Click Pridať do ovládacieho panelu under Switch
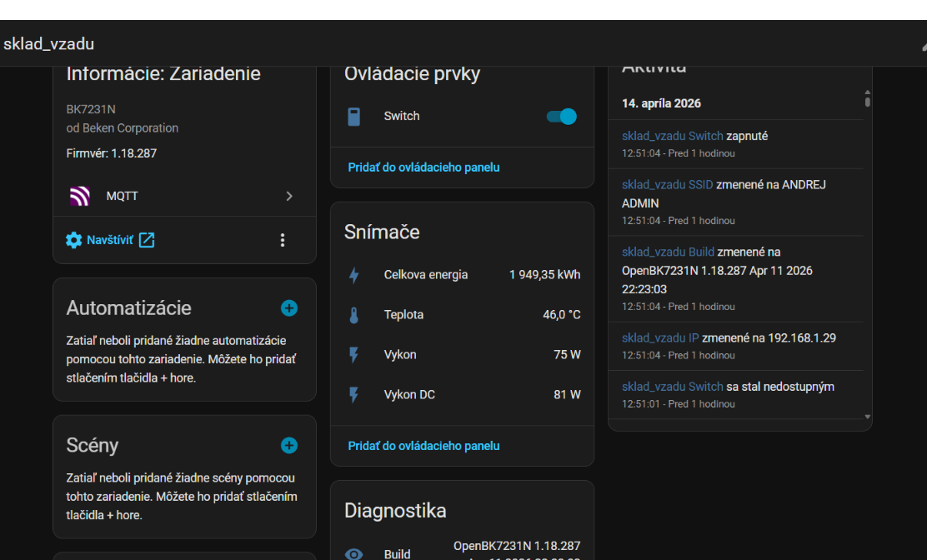Viewport: 927px width, 560px height. (x=423, y=167)
